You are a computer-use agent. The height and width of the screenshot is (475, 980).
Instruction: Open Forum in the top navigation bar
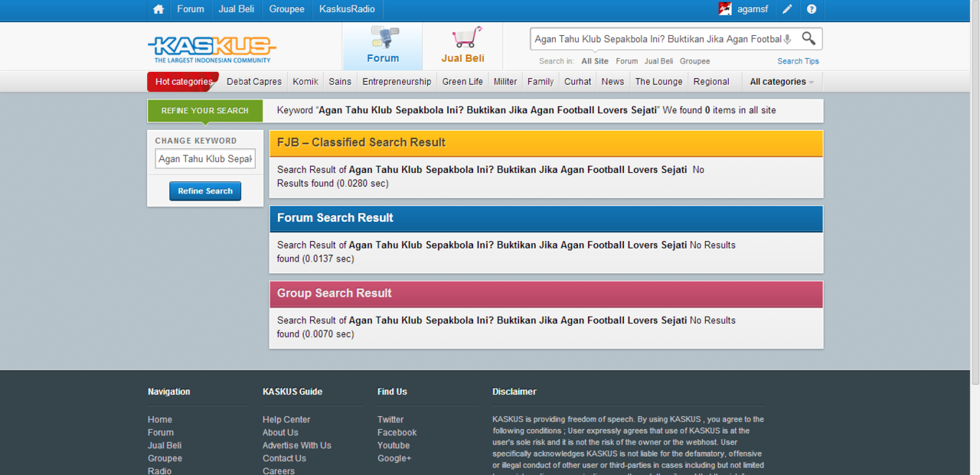(191, 9)
